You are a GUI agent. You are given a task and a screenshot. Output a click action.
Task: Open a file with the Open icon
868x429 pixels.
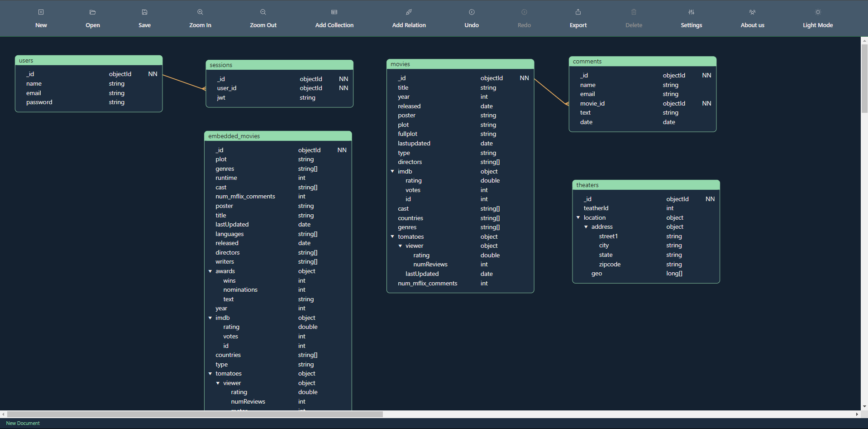coord(93,12)
